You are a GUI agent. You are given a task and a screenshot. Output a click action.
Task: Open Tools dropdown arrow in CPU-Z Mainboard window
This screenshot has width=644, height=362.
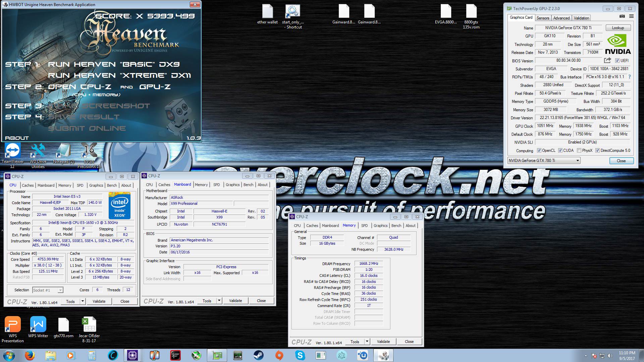[x=219, y=301]
